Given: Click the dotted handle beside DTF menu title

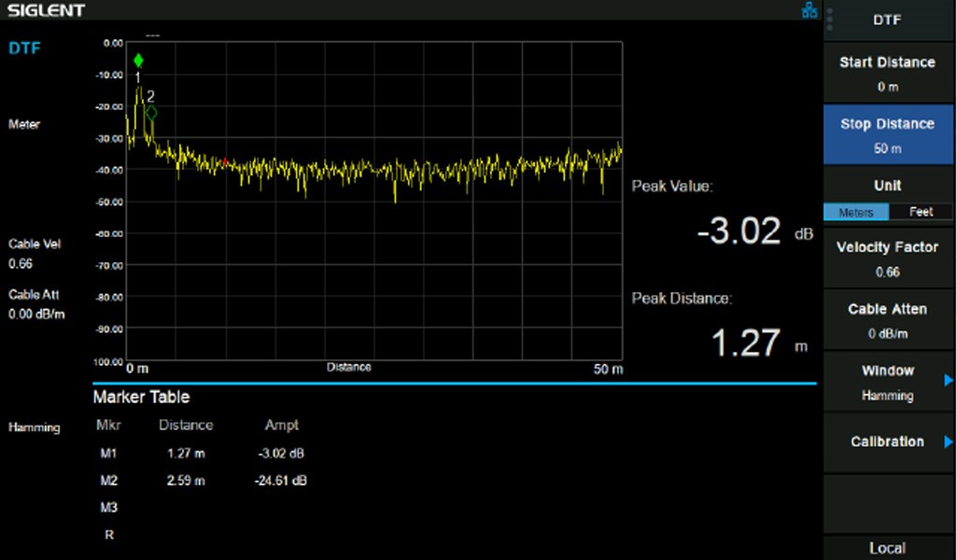Looking at the screenshot, I should 830,20.
